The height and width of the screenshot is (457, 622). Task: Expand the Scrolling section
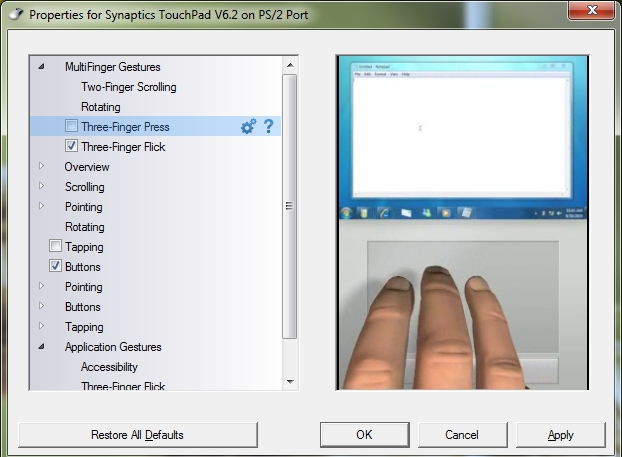[41, 186]
